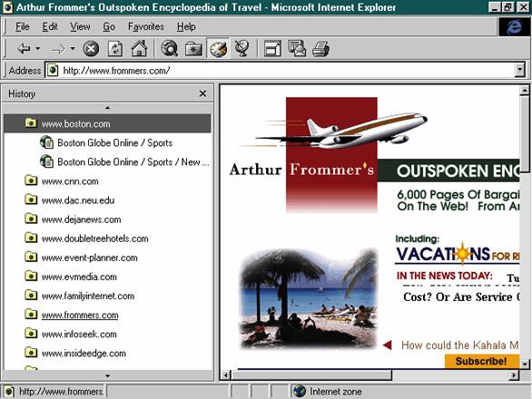The height and width of the screenshot is (399, 532).
Task: Open the Search toolbar icon
Action: 169,48
